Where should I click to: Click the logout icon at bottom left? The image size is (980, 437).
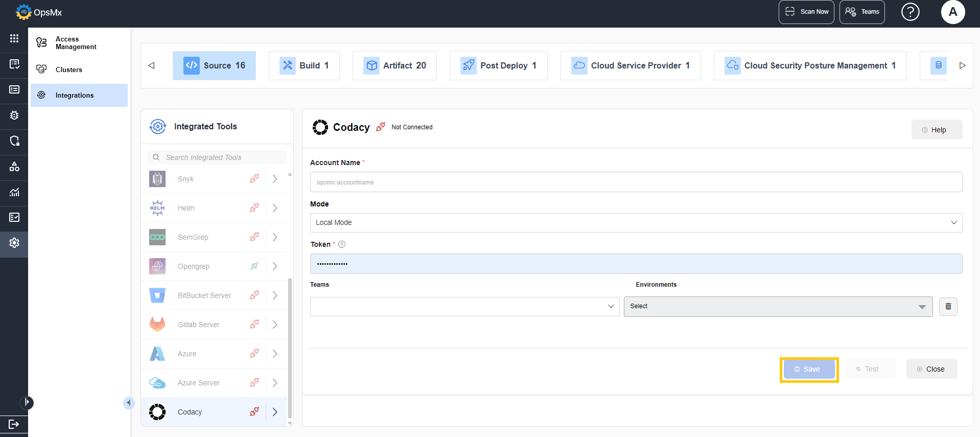[x=14, y=424]
